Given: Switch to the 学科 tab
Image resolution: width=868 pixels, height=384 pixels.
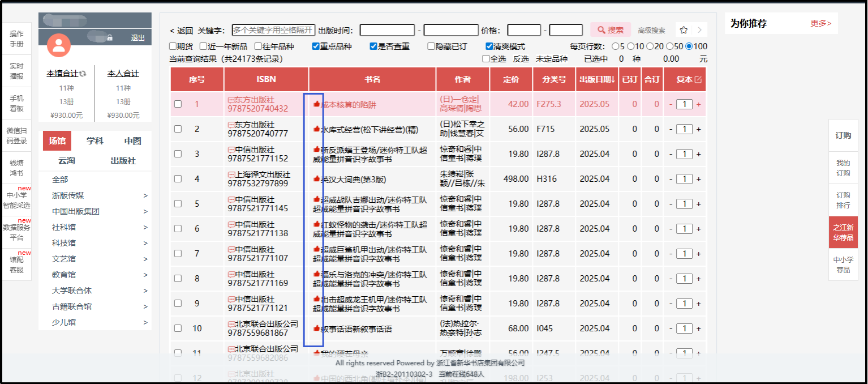Looking at the screenshot, I should tap(94, 141).
